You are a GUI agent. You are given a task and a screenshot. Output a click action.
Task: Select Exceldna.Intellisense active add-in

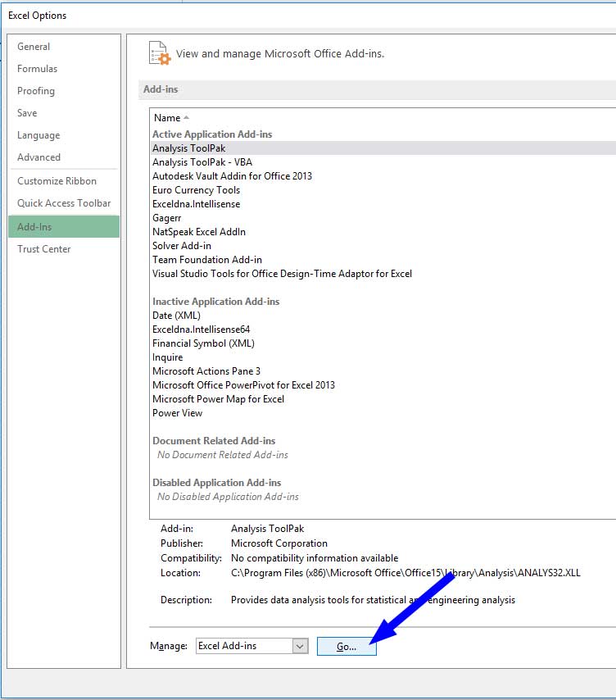point(383,204)
